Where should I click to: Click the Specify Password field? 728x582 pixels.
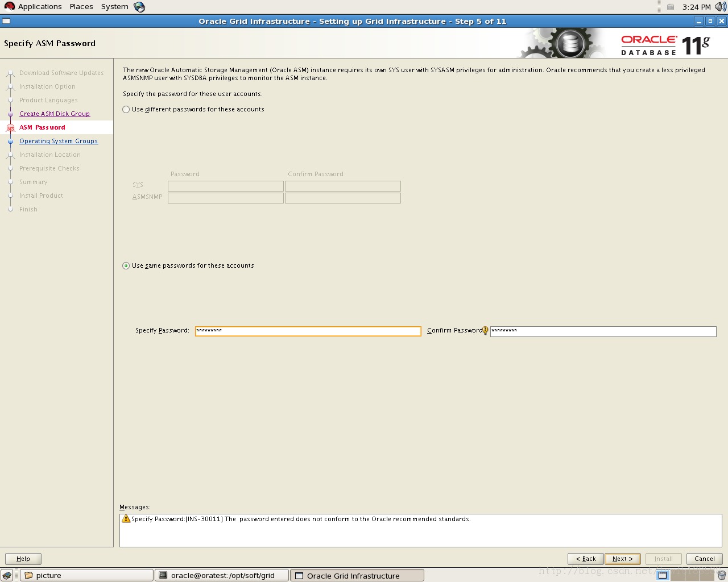click(308, 331)
